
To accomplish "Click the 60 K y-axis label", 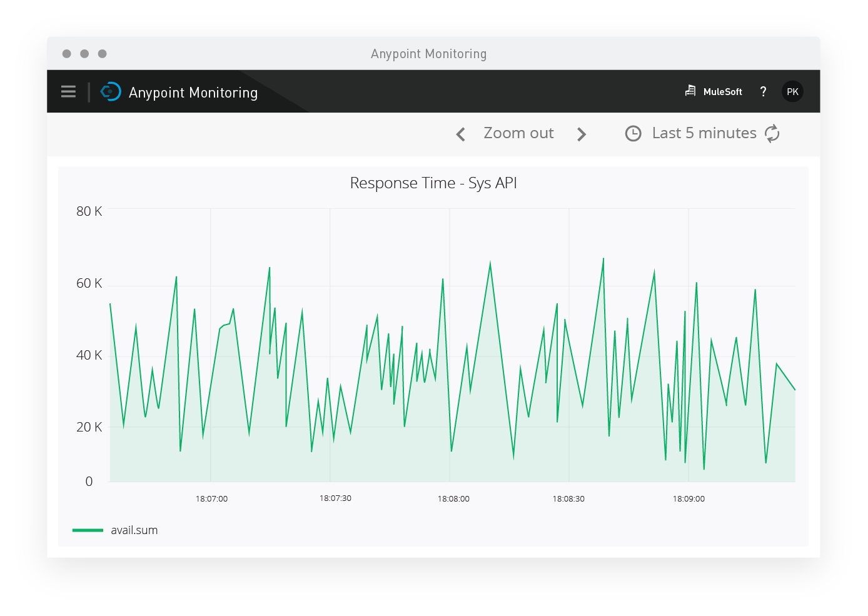I will (89, 283).
